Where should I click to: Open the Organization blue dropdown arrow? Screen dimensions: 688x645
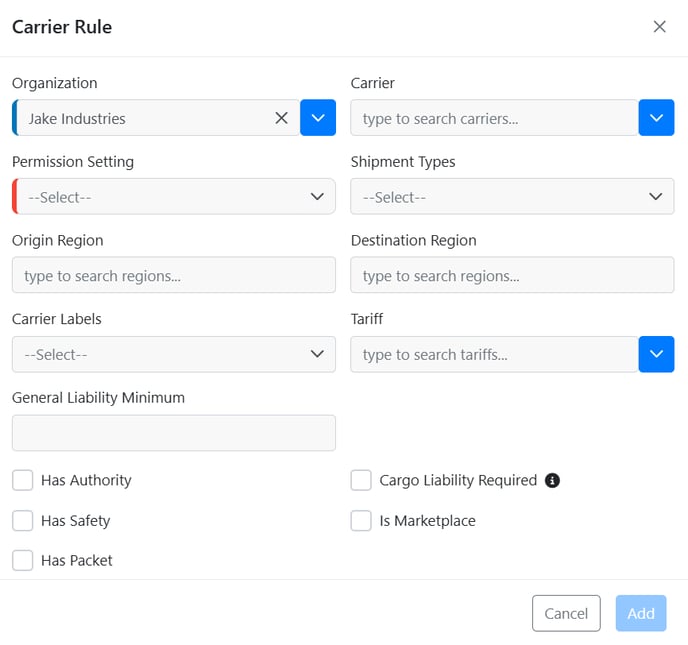[x=318, y=118]
